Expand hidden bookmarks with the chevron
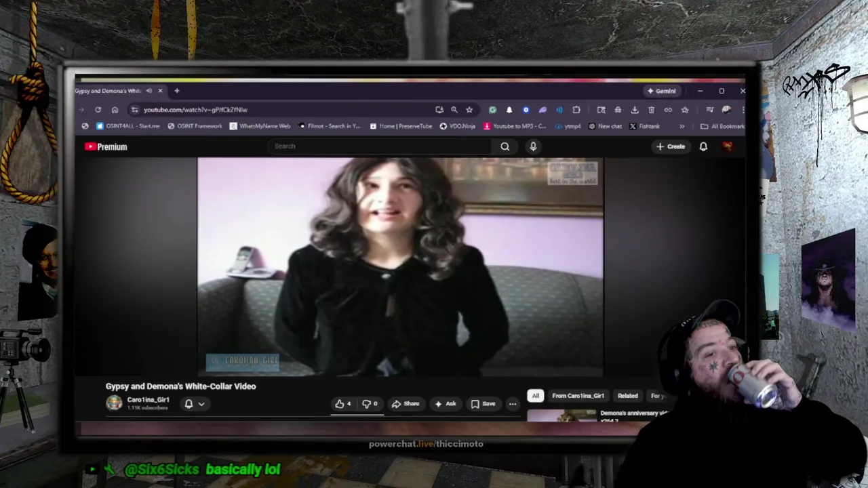This screenshot has height=488, width=868. [x=682, y=126]
